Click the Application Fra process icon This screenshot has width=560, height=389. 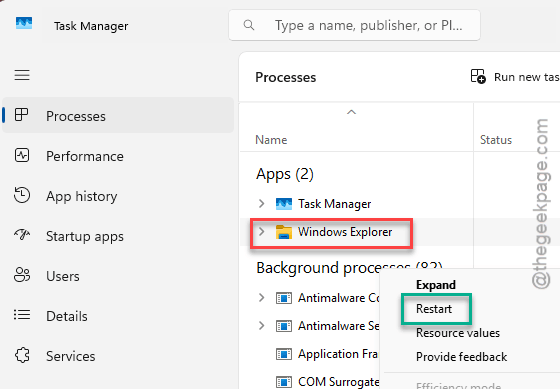[x=284, y=354]
